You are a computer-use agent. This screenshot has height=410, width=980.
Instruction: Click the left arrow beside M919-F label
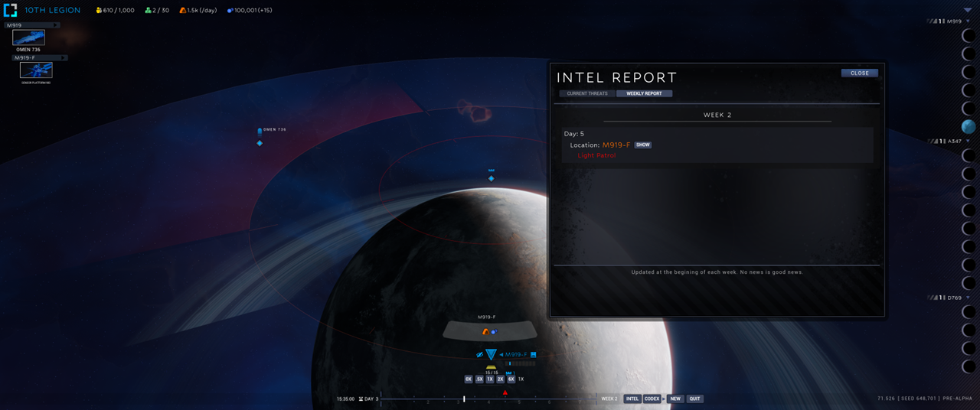(x=501, y=355)
